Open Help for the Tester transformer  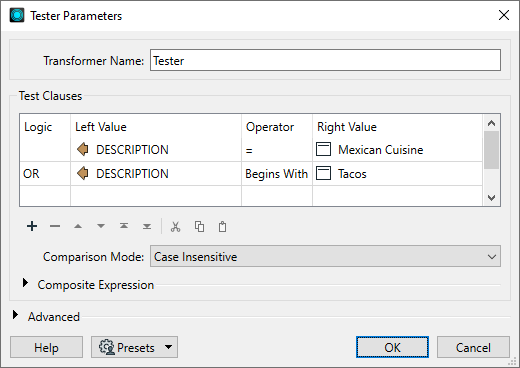tap(46, 347)
